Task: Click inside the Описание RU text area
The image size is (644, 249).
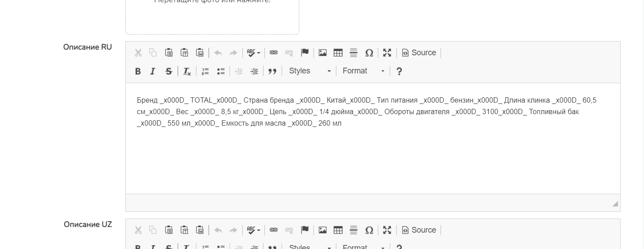Action: 373,138
